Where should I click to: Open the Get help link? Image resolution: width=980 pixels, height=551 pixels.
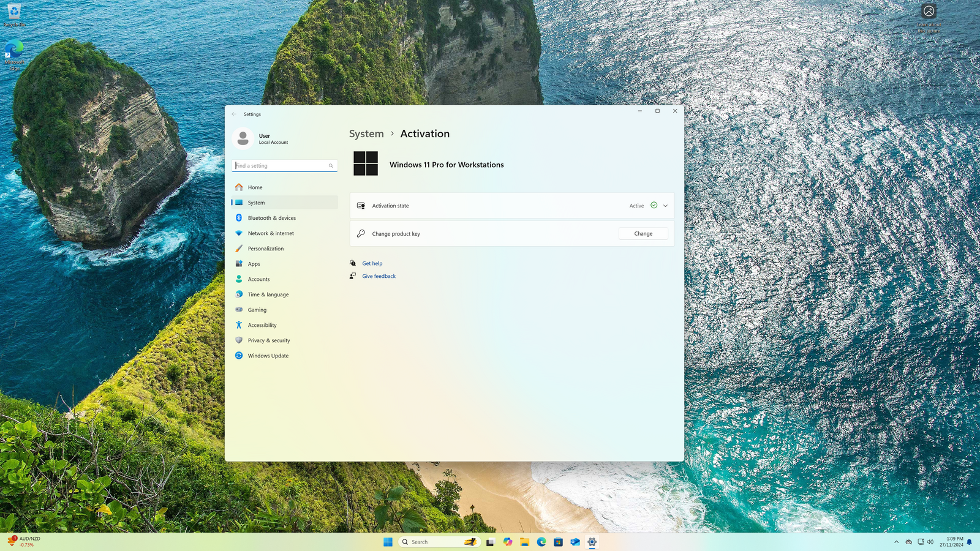coord(372,263)
